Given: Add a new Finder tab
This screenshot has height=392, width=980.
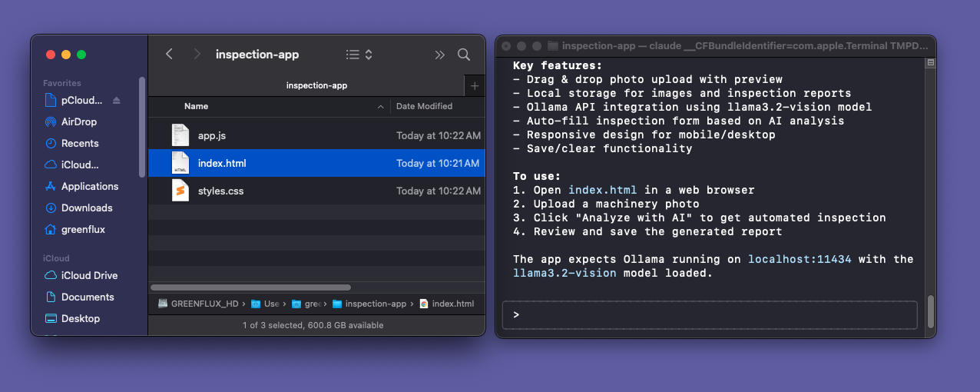Looking at the screenshot, I should pos(475,86).
